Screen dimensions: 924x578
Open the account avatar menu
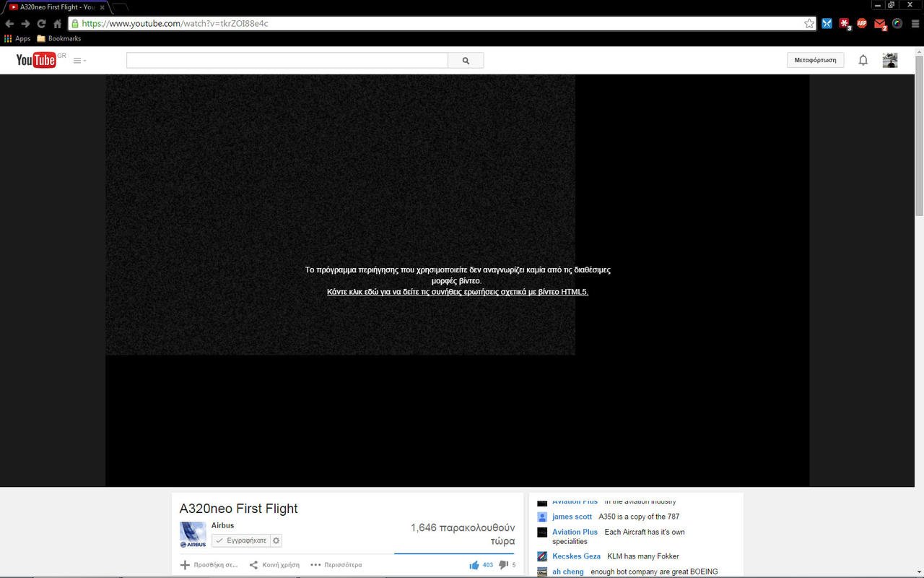(890, 60)
